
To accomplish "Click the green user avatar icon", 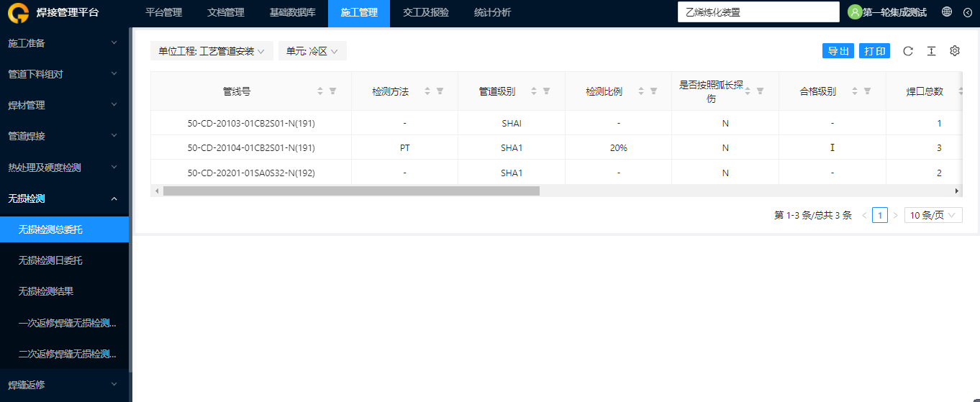I will (854, 12).
